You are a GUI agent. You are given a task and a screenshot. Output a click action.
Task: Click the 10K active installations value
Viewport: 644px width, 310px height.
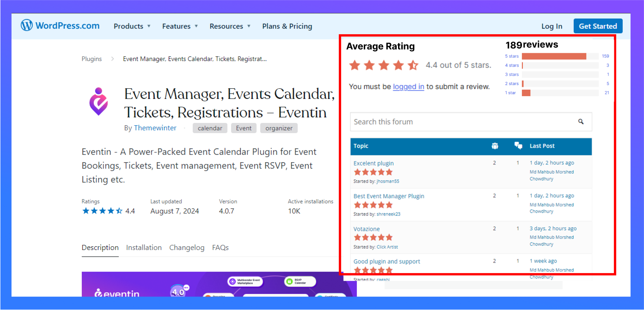point(294,211)
